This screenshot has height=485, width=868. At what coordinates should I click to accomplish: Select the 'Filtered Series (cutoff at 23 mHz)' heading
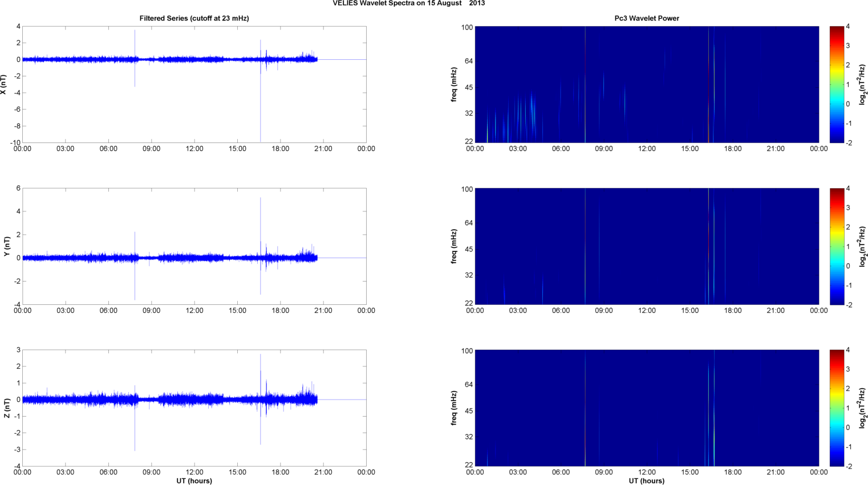tap(194, 18)
